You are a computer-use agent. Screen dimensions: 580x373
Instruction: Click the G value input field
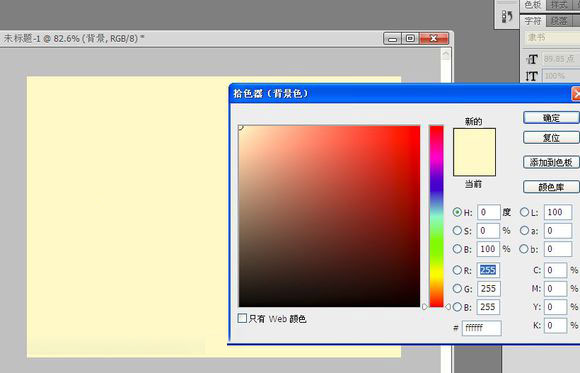pyautogui.click(x=489, y=289)
